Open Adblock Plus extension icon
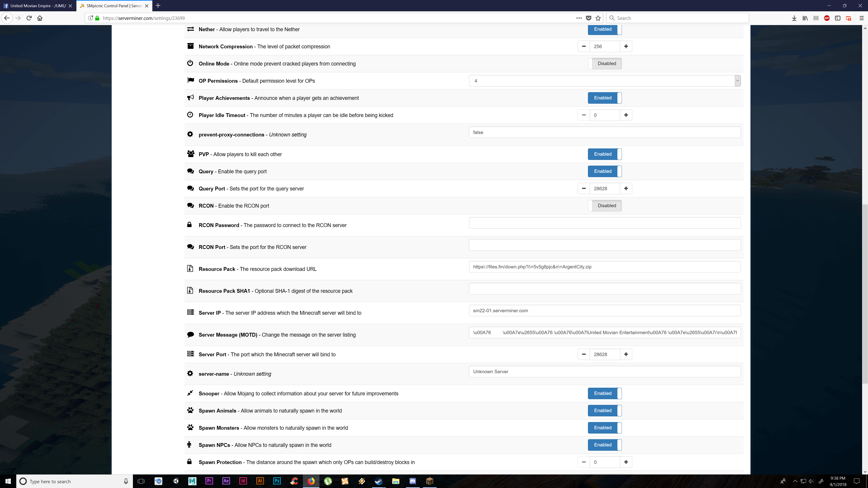Screen dimensions: 868x488 pyautogui.click(x=827, y=18)
